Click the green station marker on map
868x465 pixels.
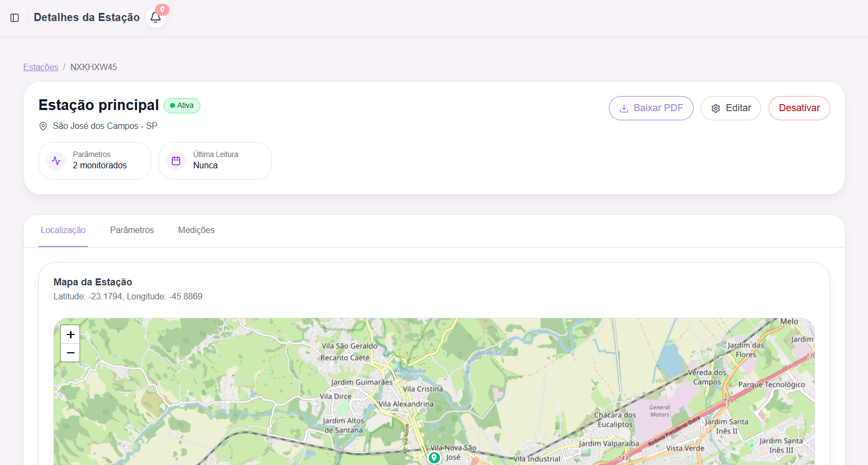(434, 457)
